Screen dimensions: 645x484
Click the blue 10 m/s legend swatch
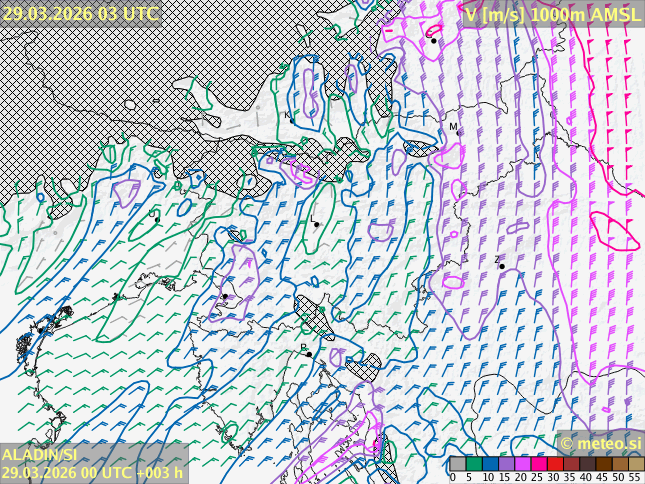coord(490,464)
